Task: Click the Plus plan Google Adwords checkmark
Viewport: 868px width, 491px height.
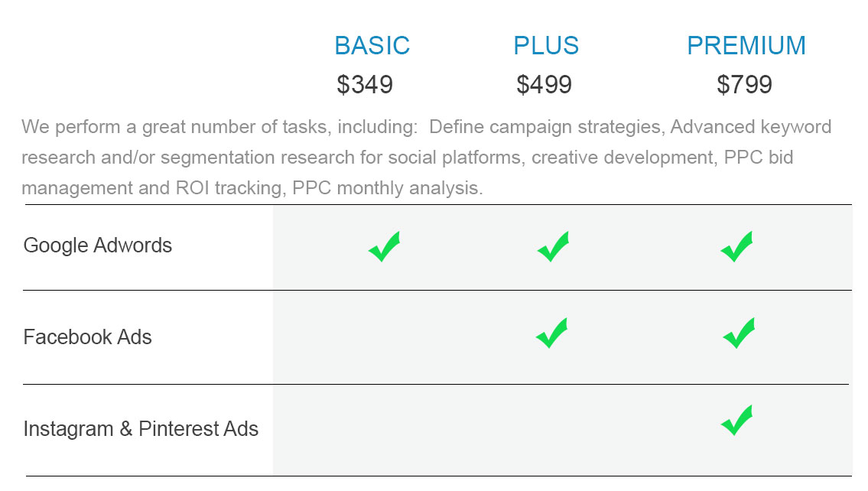Action: coord(553,246)
